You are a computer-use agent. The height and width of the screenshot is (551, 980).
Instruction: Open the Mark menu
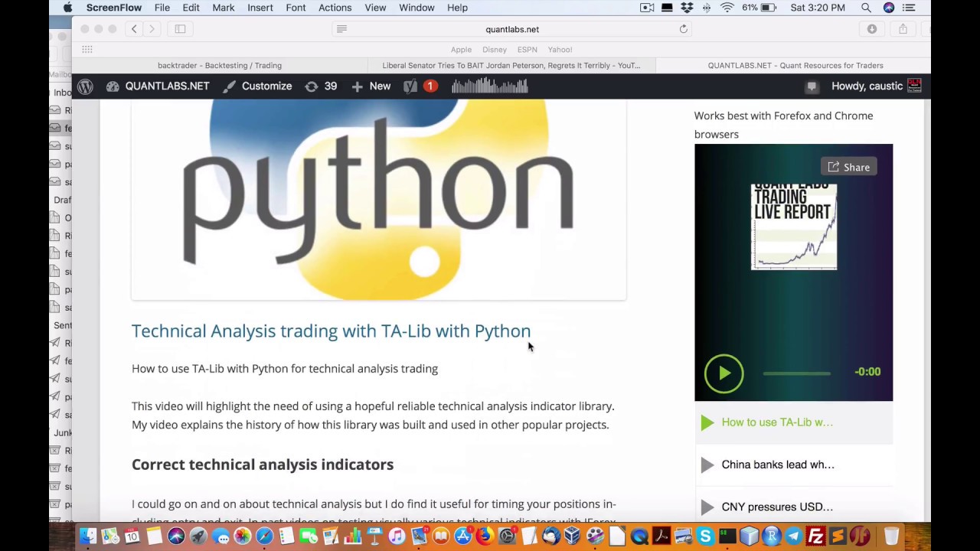(224, 8)
